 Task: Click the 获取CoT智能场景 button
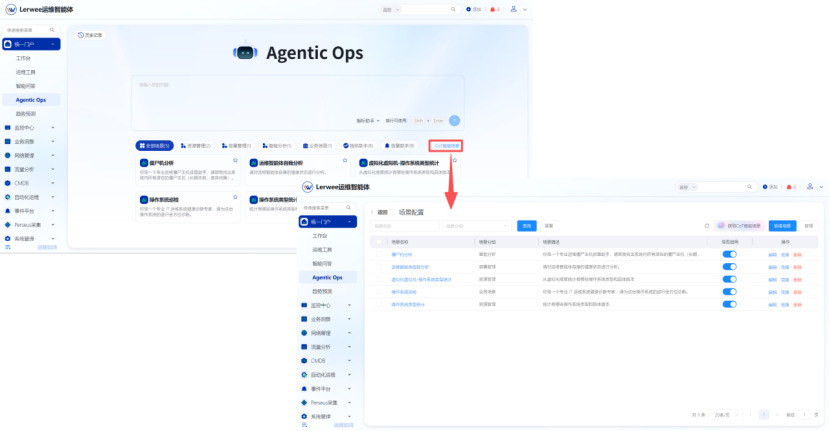(x=739, y=226)
